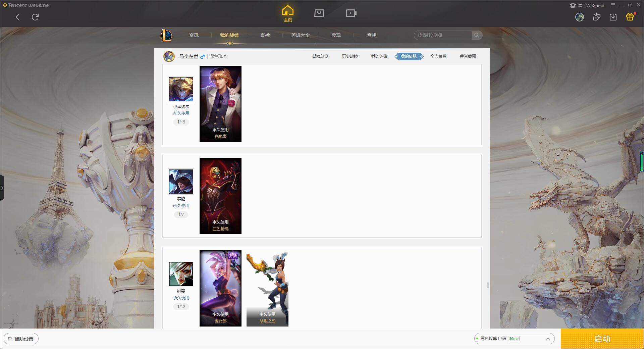Click the Tencent WeGame logo

tap(26, 5)
